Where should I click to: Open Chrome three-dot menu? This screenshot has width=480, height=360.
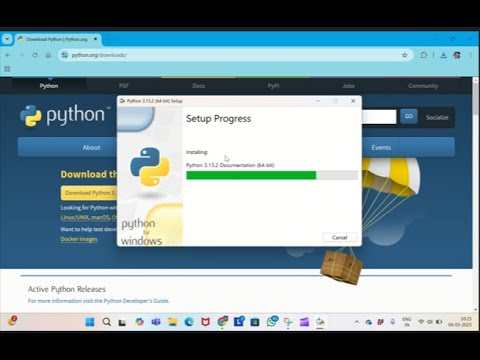pos(470,55)
